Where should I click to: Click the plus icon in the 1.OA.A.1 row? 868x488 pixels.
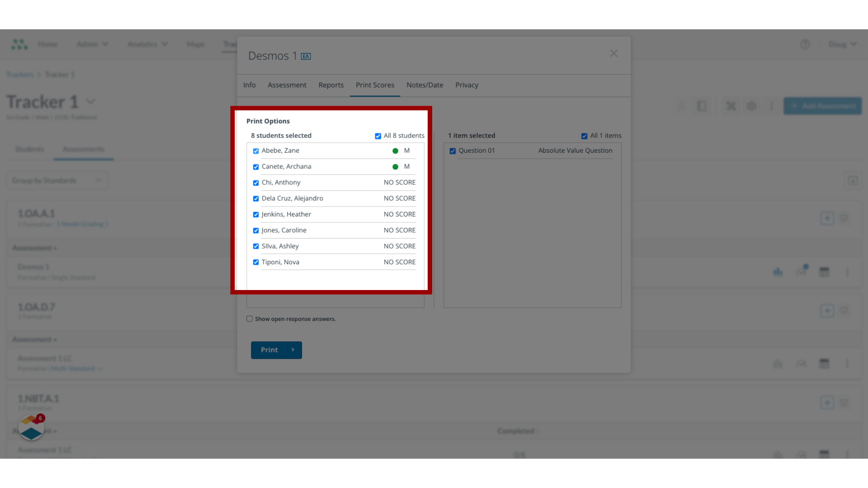(827, 218)
